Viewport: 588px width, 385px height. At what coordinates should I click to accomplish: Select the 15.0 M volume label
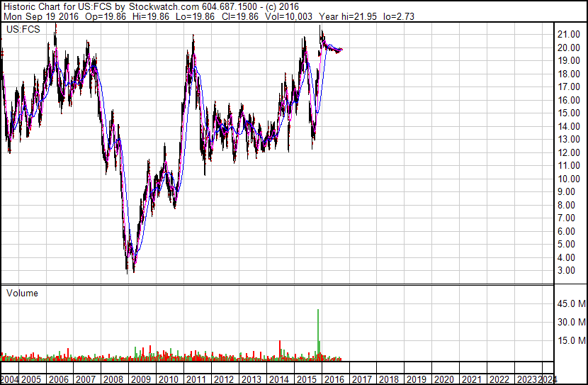click(x=571, y=340)
